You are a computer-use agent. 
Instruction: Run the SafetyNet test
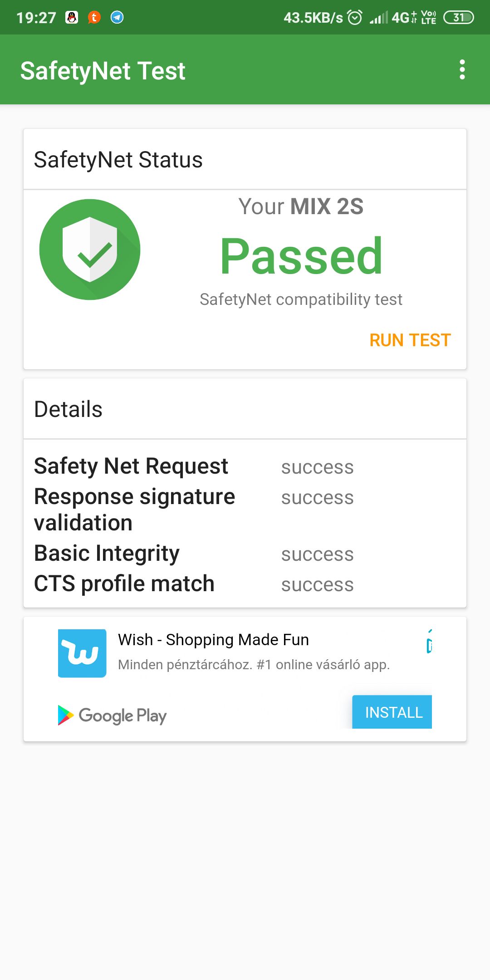(410, 340)
